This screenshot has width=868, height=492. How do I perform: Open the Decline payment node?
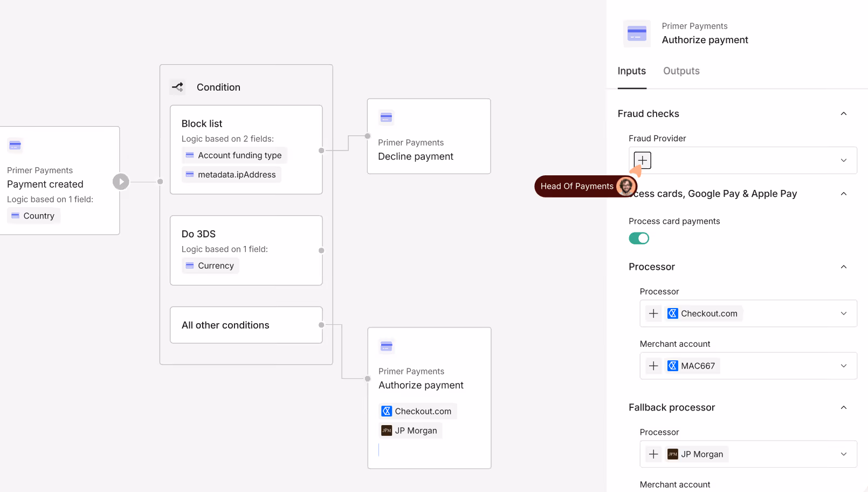pos(429,136)
